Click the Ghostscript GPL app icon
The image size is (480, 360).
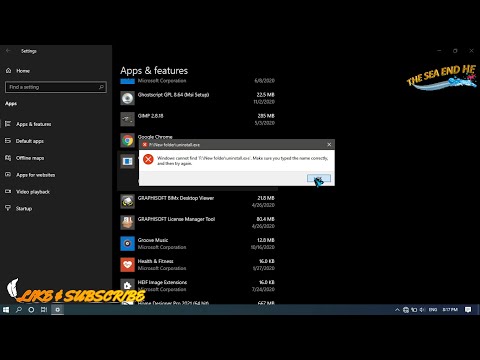(x=127, y=98)
